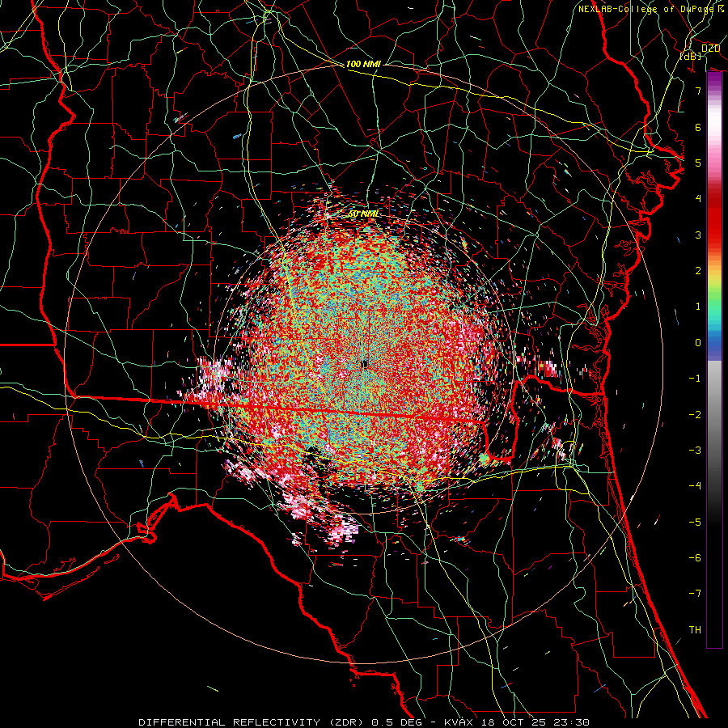The image size is (728, 728).
Task: Click the 3 value on color scale
Action: tap(698, 235)
